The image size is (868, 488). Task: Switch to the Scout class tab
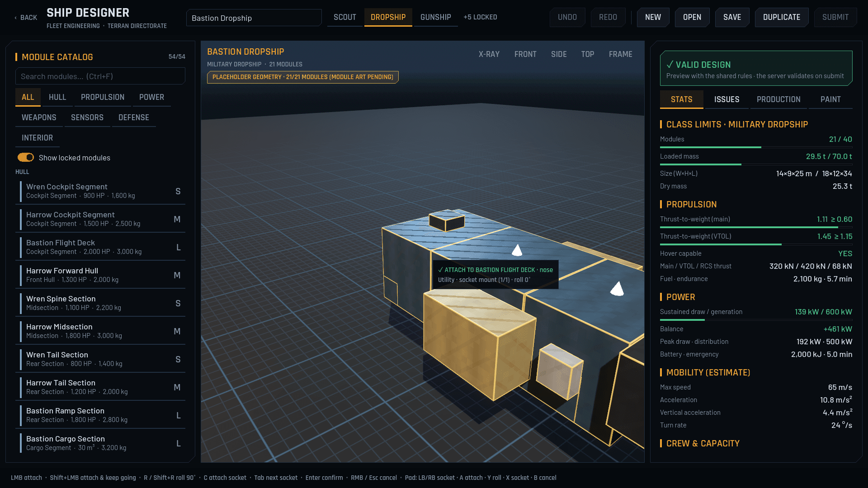click(x=345, y=17)
